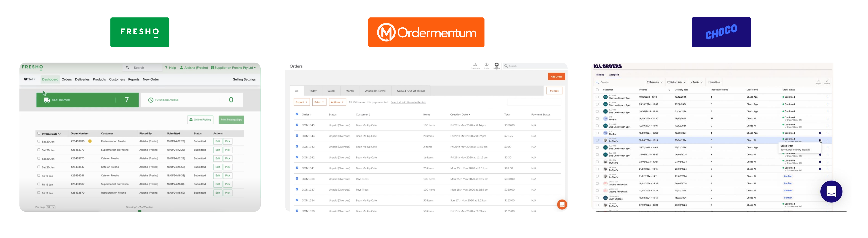Click the Manage button in Ordermentum
Image resolution: width=868 pixels, height=238 pixels.
point(554,91)
